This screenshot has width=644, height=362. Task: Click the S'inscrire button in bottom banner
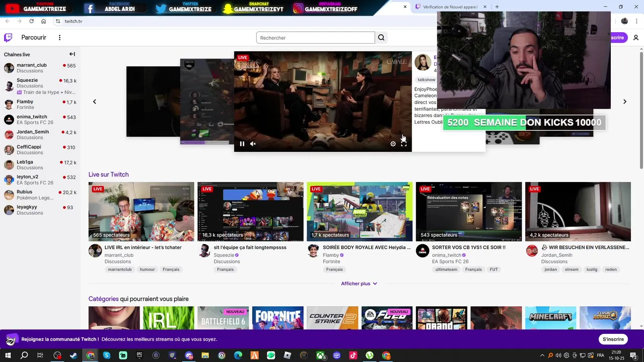click(613, 339)
